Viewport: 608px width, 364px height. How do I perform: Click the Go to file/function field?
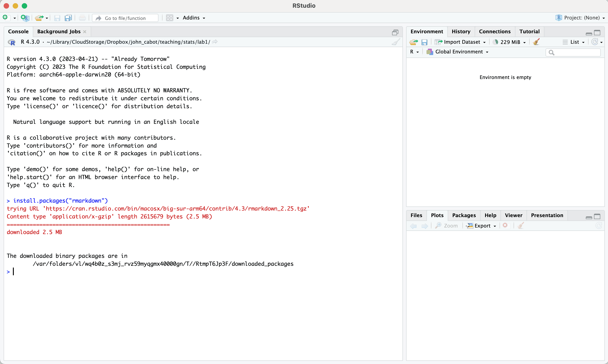coord(125,18)
